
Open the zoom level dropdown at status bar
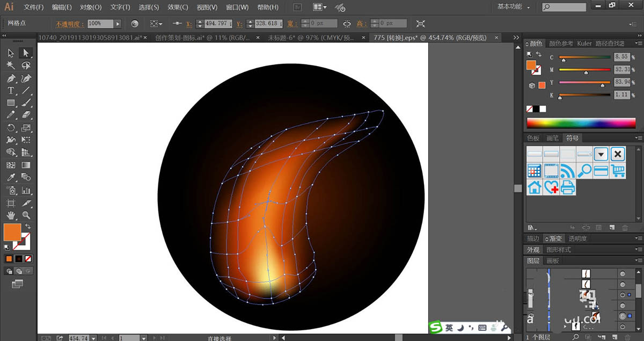point(94,338)
